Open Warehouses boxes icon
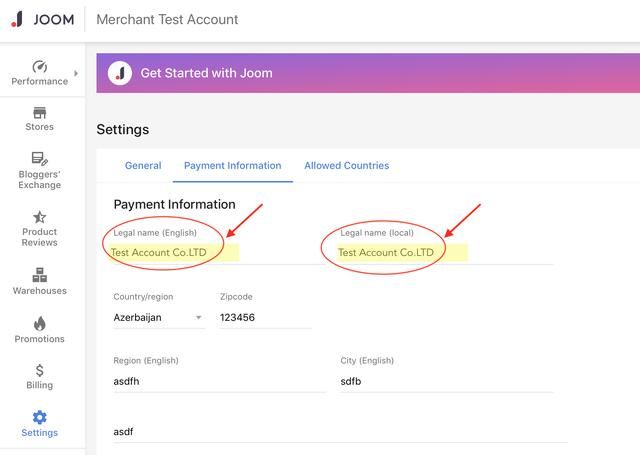 (x=40, y=274)
